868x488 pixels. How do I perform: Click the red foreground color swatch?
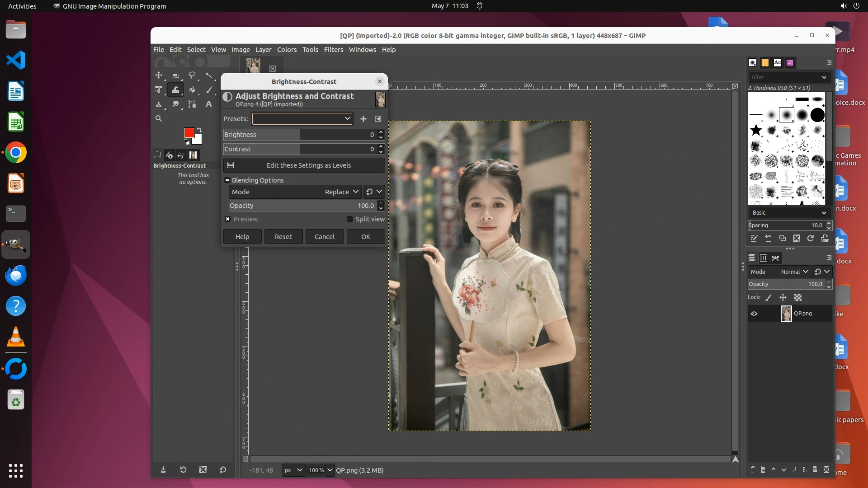click(189, 133)
